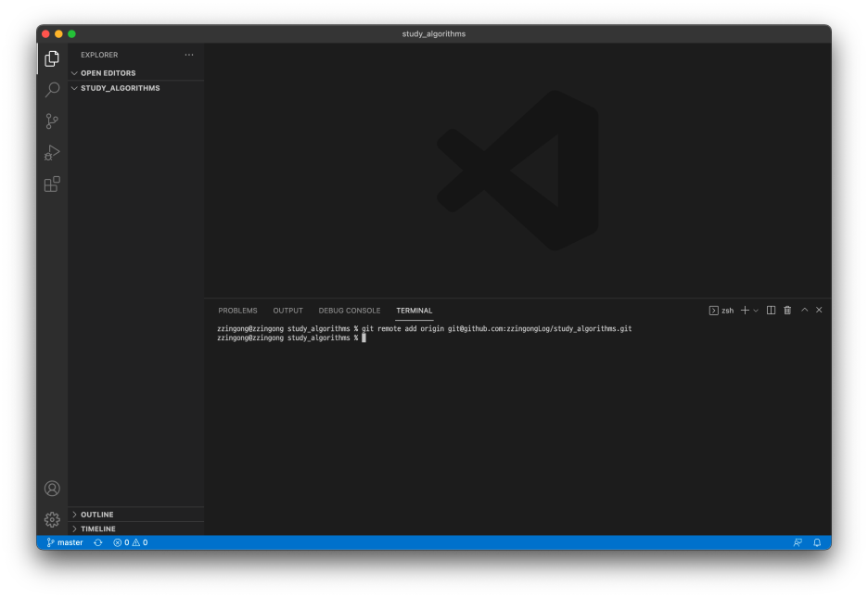
Task: Open notifications bell in status bar
Action: pyautogui.click(x=817, y=542)
